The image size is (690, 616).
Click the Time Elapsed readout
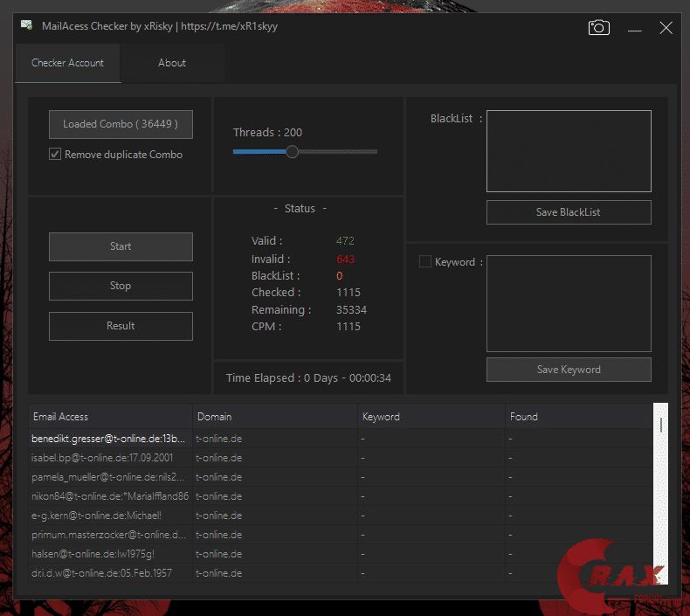click(x=308, y=378)
